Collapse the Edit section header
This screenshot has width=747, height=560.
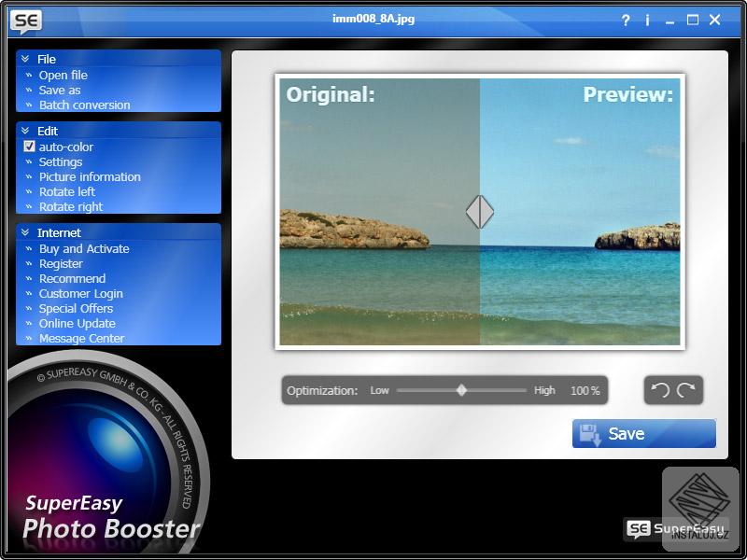click(48, 131)
